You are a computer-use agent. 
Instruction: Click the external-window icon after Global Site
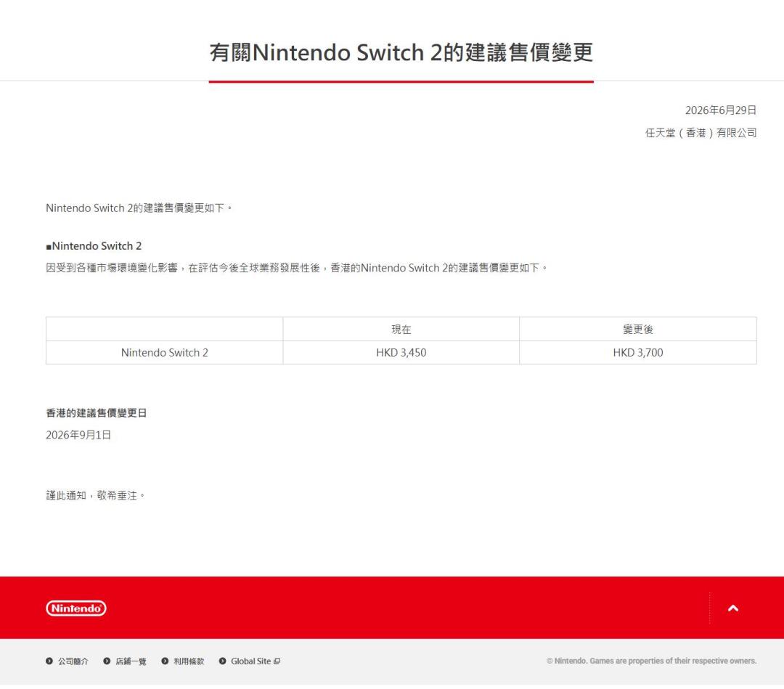[277, 661]
